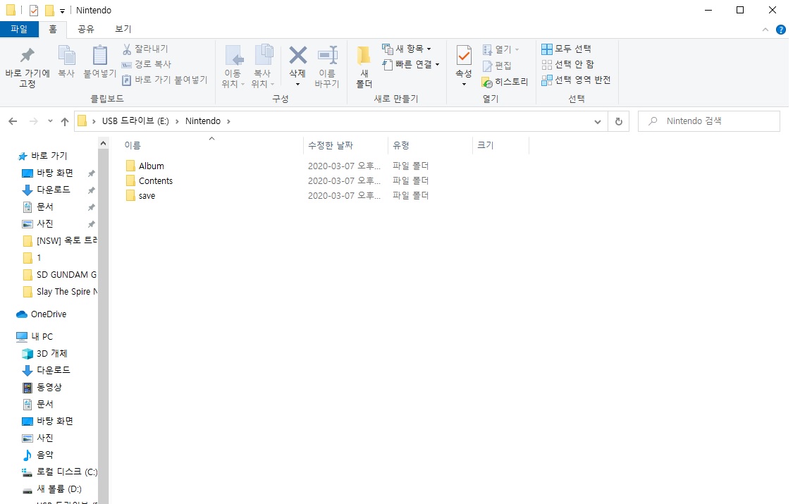This screenshot has width=812, height=504.
Task: Choose 경로 복사 (Copy path)
Action: 146,64
